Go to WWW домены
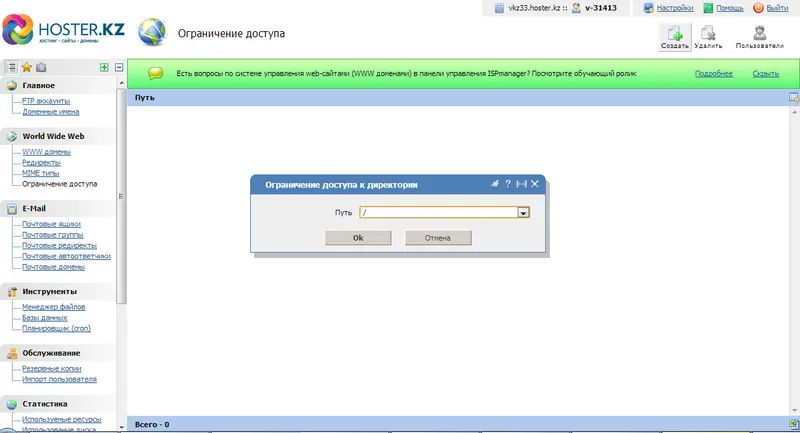This screenshot has height=433, width=800. [x=46, y=152]
